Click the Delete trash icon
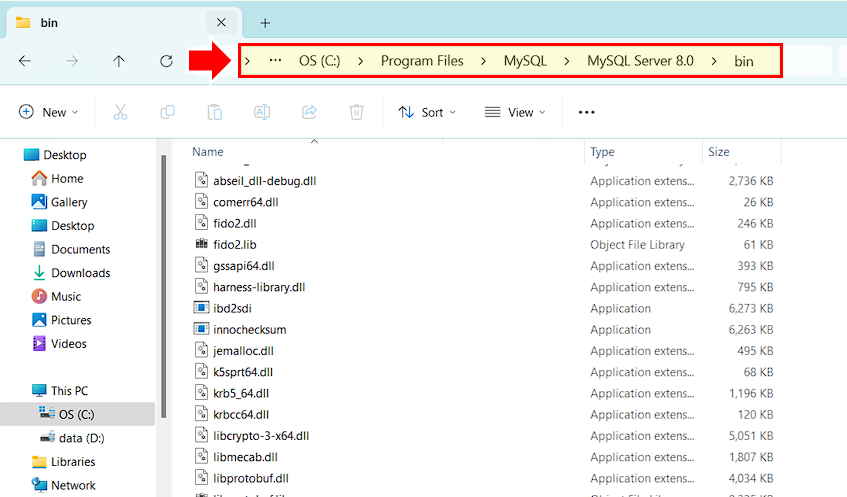 [357, 112]
